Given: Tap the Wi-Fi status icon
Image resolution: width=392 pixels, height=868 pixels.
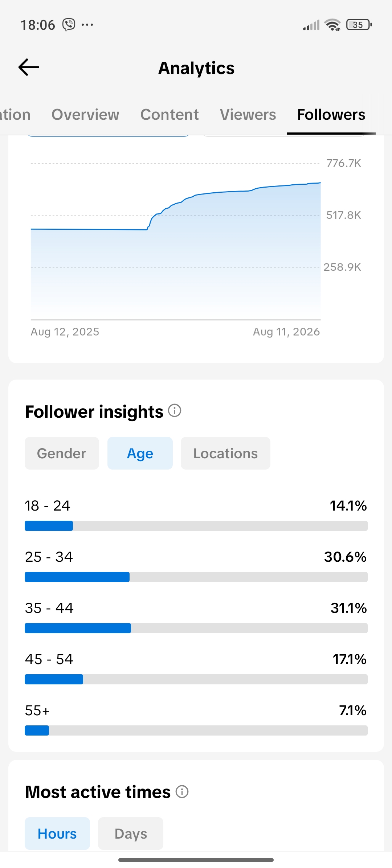Looking at the screenshot, I should (x=333, y=25).
